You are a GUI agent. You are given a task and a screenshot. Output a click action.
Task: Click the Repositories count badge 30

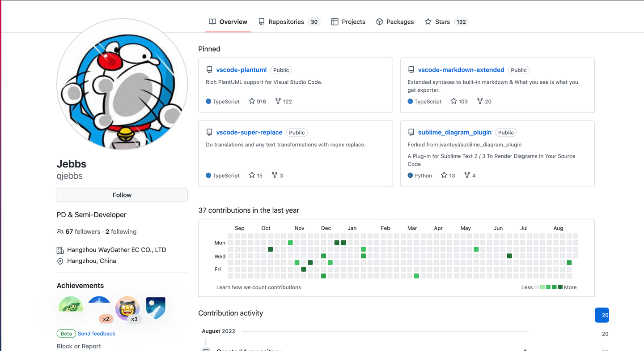[x=314, y=21]
